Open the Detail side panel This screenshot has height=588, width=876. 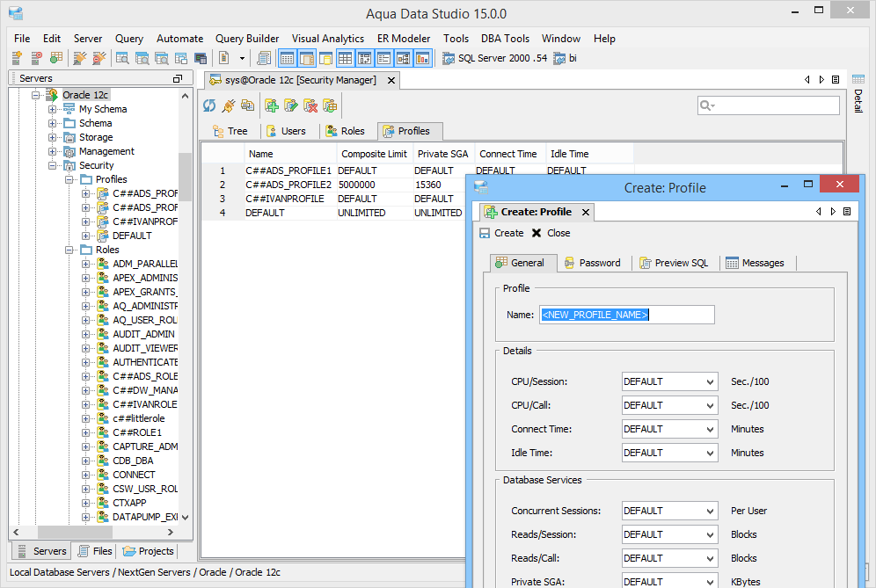click(858, 94)
